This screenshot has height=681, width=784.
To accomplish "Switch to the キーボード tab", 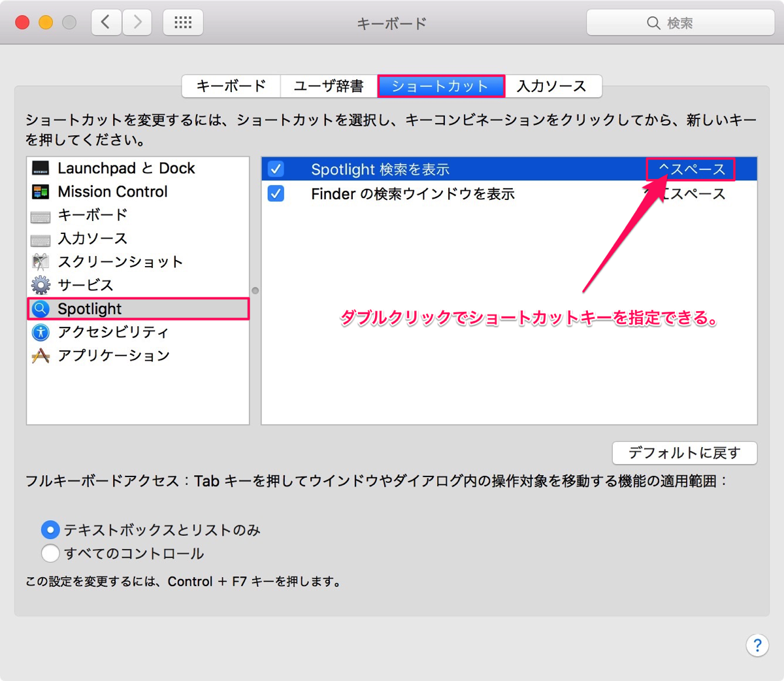I will [231, 86].
